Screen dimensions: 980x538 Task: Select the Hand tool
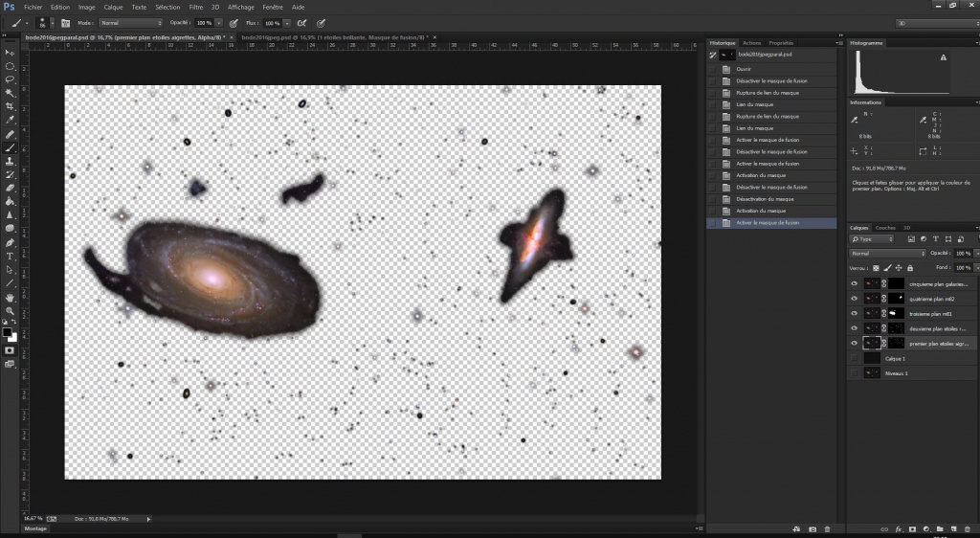click(10, 298)
